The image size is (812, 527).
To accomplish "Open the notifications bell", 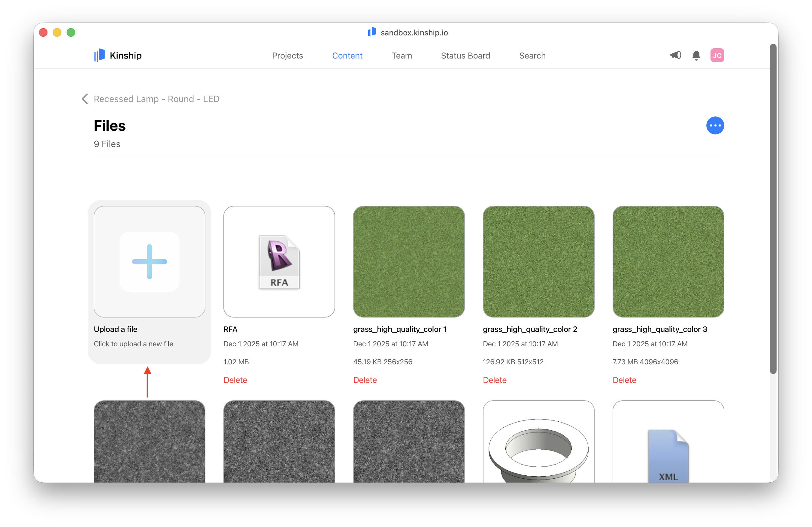I will click(696, 55).
